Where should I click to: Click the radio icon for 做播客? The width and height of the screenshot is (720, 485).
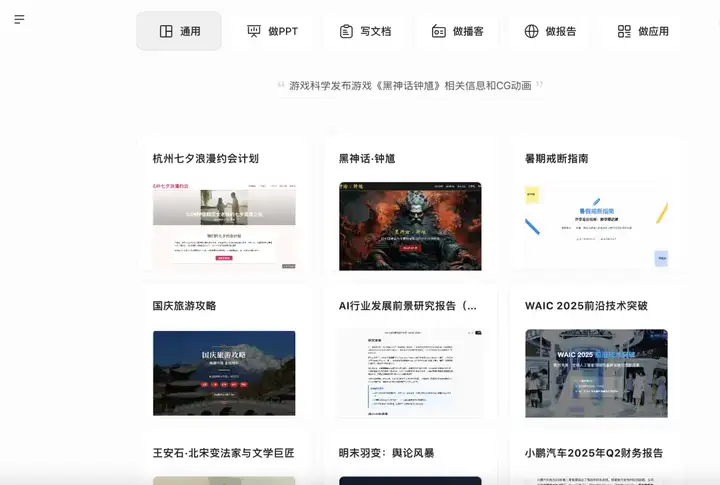439,31
